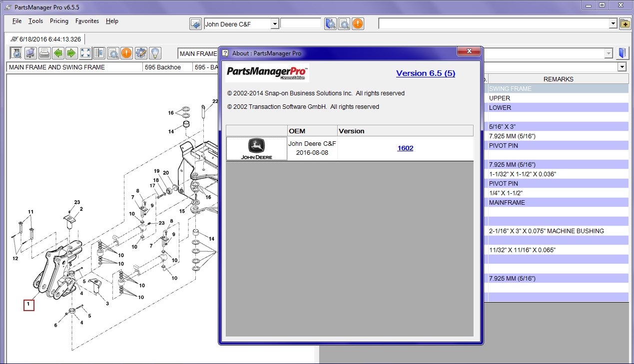This screenshot has height=364, width=634.
Task: Select the UPPER remarks row
Action: click(x=558, y=98)
